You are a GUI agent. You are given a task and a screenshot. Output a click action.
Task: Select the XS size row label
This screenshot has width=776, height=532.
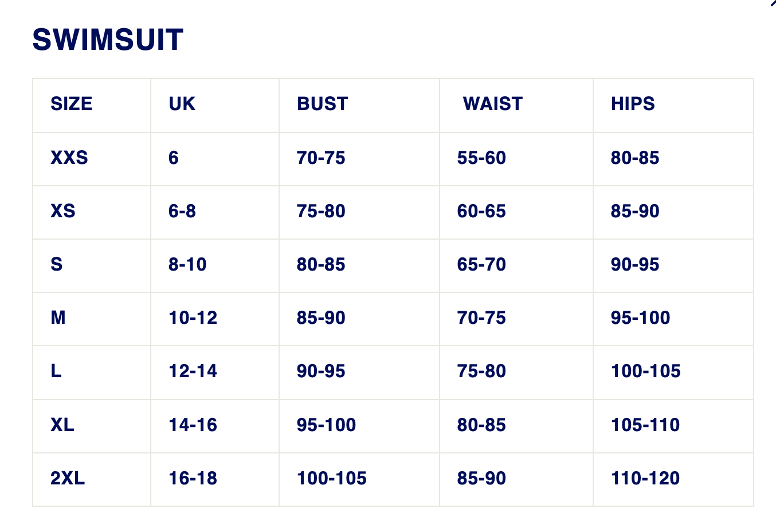pos(63,211)
